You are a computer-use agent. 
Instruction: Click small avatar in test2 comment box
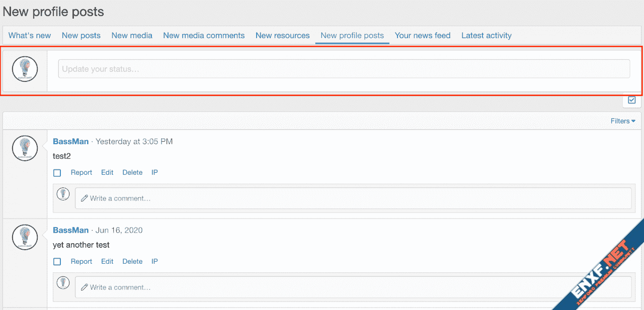pyautogui.click(x=63, y=194)
